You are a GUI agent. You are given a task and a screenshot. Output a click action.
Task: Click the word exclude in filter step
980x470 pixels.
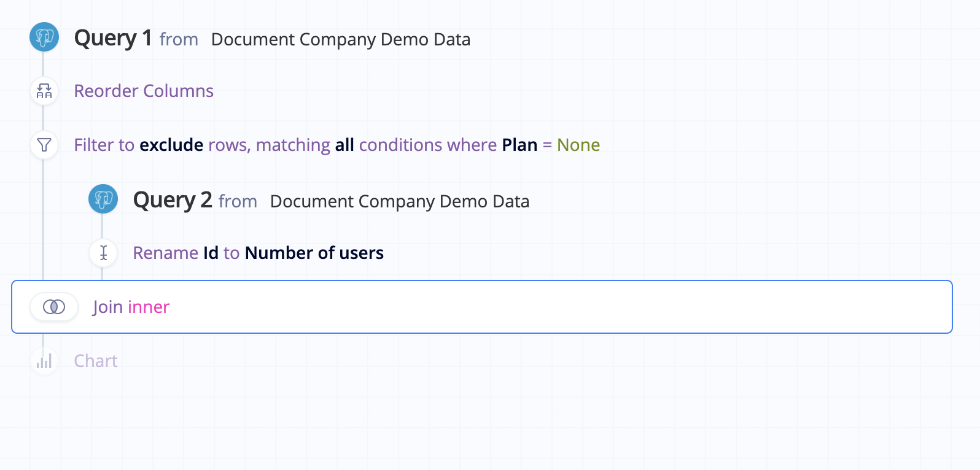click(171, 145)
